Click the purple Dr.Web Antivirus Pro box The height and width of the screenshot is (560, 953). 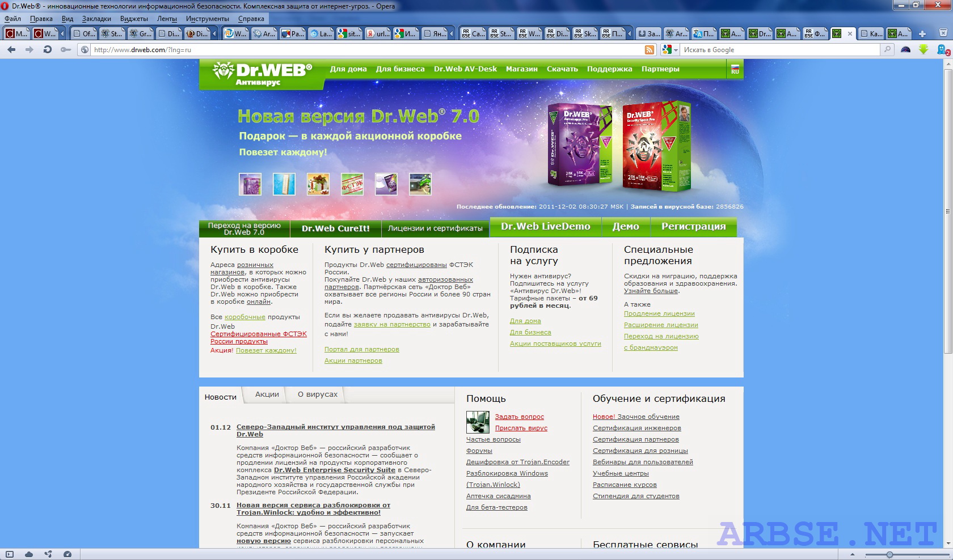(580, 145)
